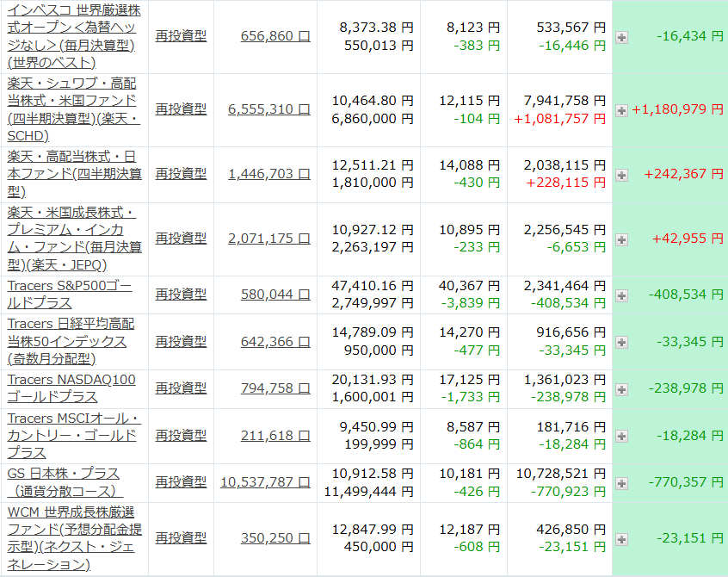Select total loss value -16,434 円
Screen dimensions: 728x577
pyautogui.click(x=690, y=36)
